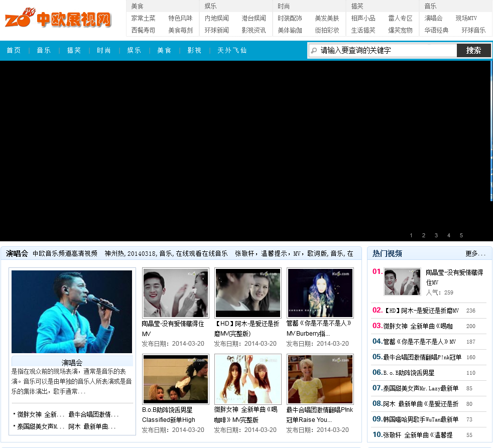Click the 演唱会 section heading above video grid

coord(17,253)
